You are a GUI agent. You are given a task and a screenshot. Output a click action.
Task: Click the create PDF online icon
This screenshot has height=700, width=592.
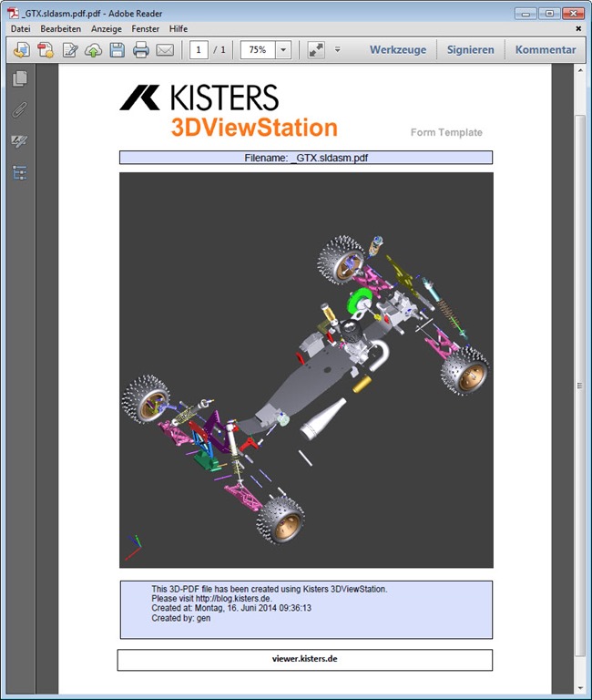tap(21, 49)
